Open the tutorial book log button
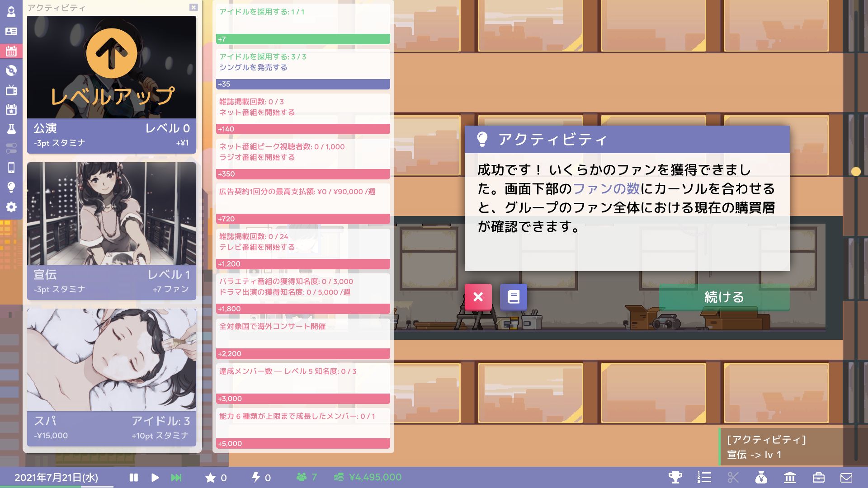 coord(513,297)
